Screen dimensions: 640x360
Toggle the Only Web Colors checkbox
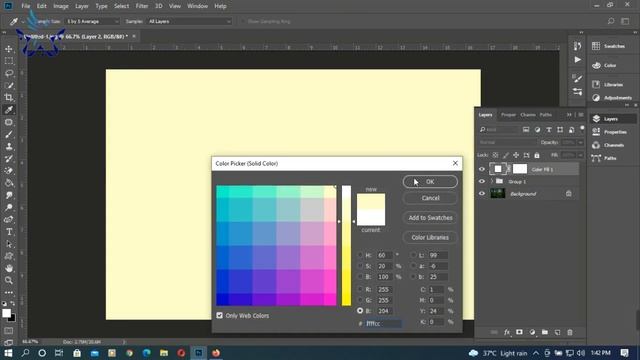[x=220, y=316]
